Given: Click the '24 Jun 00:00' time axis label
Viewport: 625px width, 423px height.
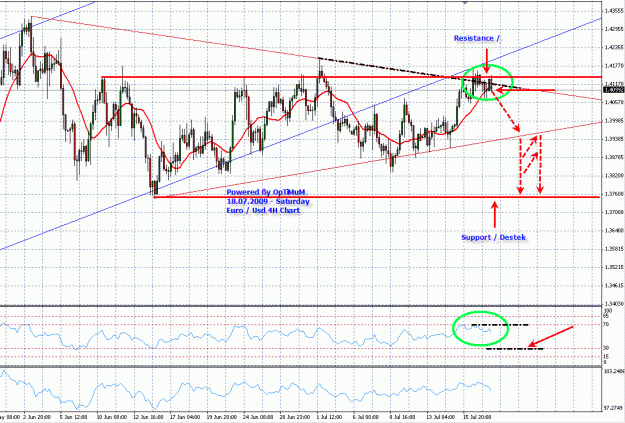Looking at the screenshot, I should [257, 417].
